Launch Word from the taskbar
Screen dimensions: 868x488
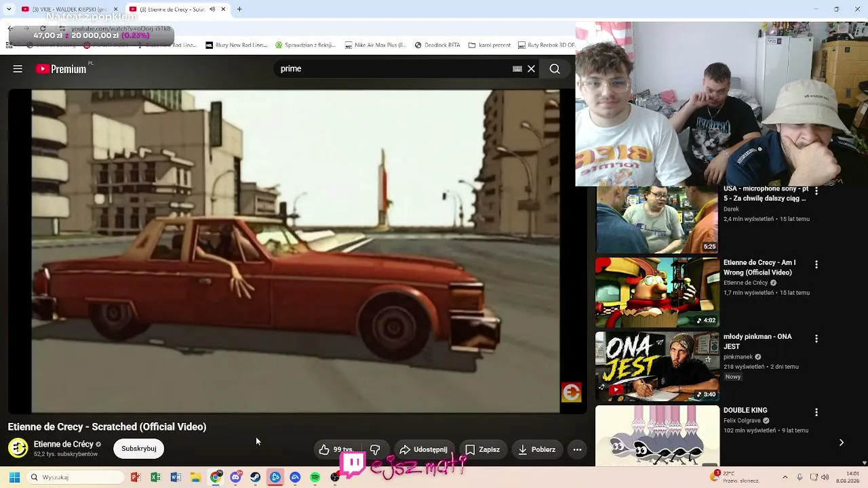(176, 477)
